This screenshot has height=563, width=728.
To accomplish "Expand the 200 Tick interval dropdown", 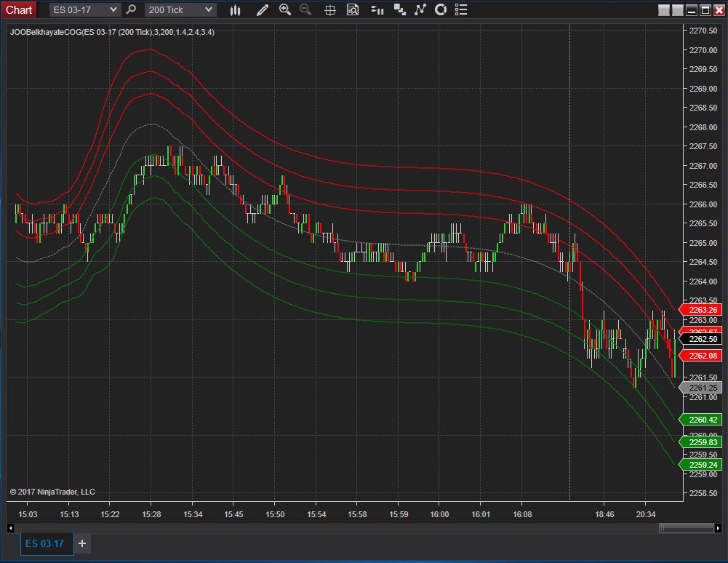I will [209, 9].
